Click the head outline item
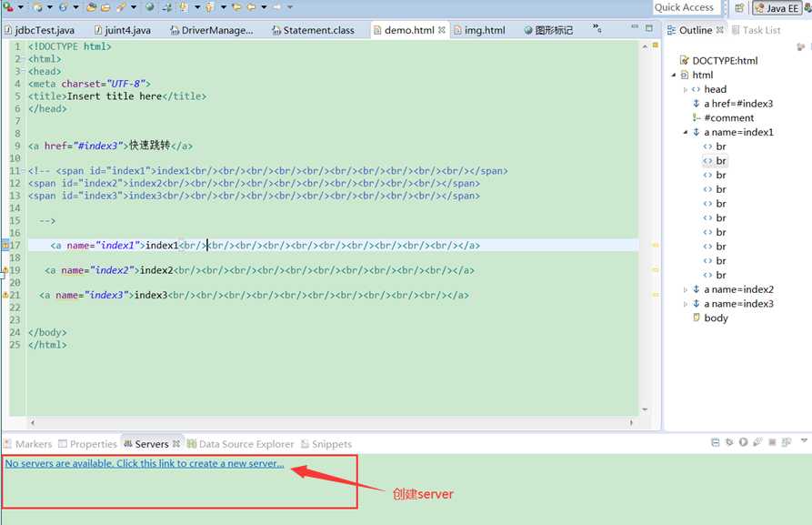 coord(709,89)
